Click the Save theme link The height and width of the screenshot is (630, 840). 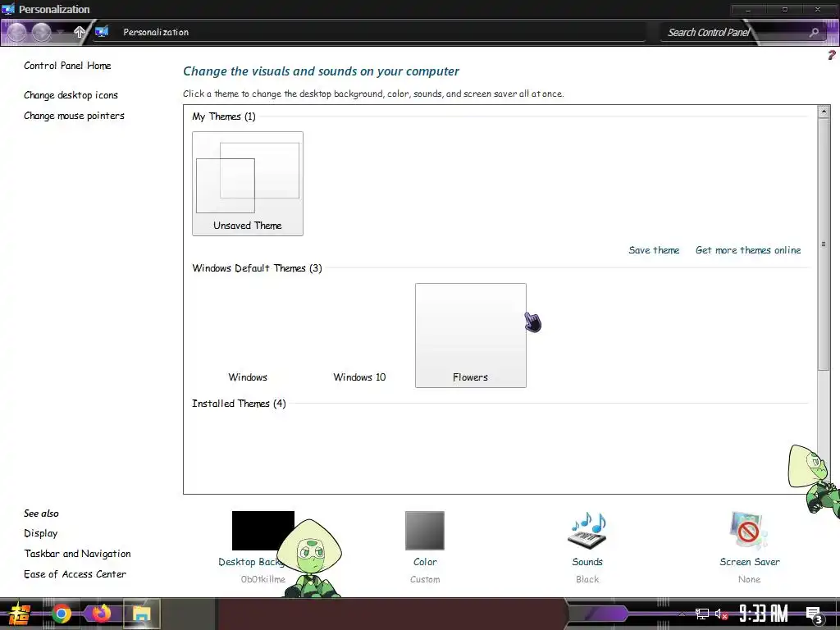point(654,250)
